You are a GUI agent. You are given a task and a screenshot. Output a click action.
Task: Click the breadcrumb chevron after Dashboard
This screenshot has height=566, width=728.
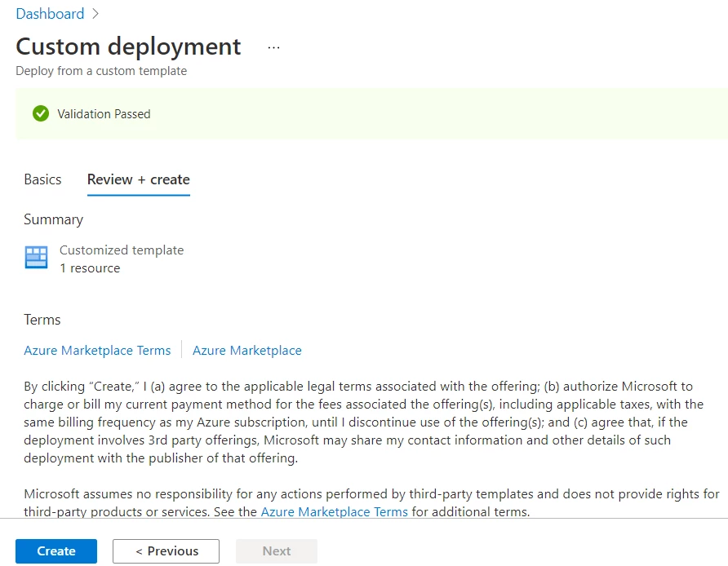95,14
